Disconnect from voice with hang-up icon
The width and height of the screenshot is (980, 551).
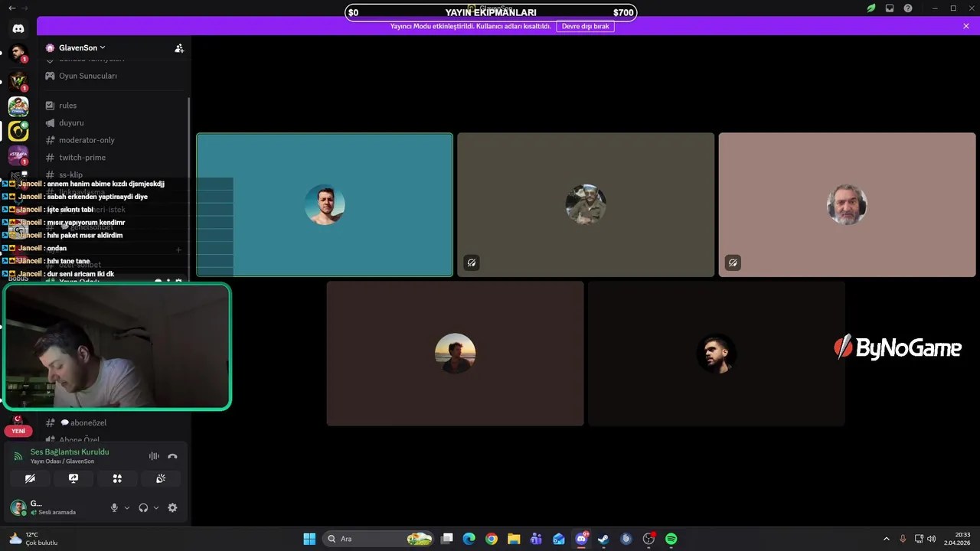click(x=172, y=456)
